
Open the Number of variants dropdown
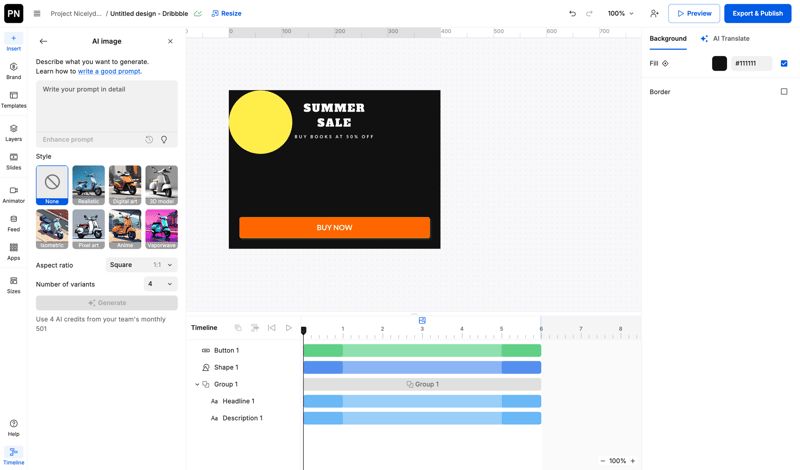point(159,284)
